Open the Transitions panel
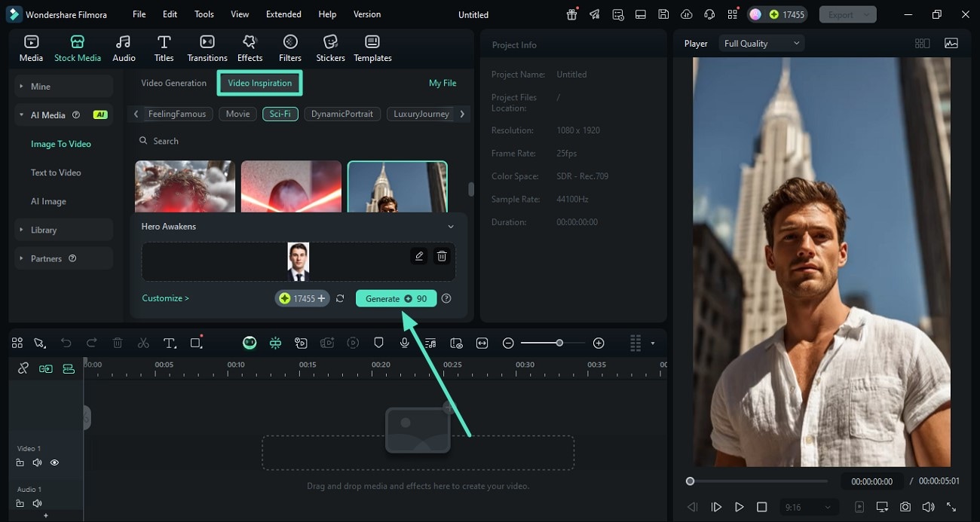Image resolution: width=980 pixels, height=522 pixels. [207, 48]
